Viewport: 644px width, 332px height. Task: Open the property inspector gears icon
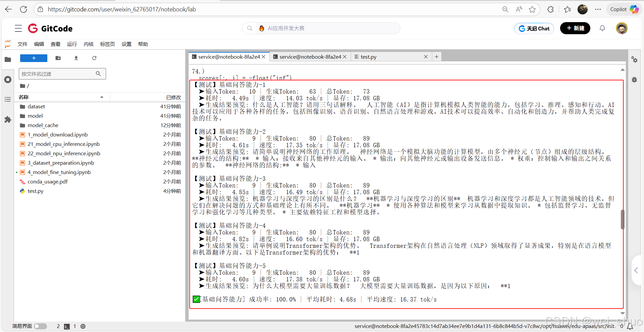pos(634,60)
